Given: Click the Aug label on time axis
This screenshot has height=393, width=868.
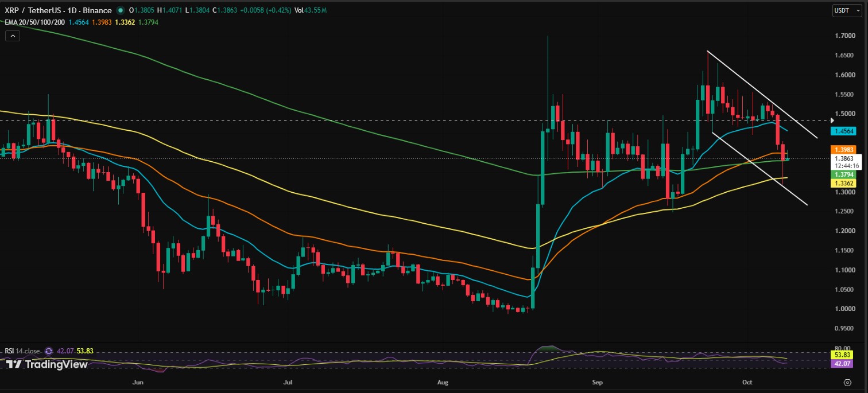Looking at the screenshot, I should click(x=443, y=381).
